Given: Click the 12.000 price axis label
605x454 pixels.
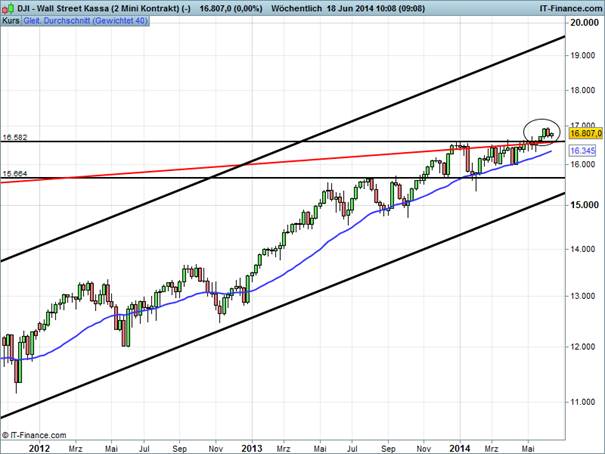Looking at the screenshot, I should tap(583, 347).
